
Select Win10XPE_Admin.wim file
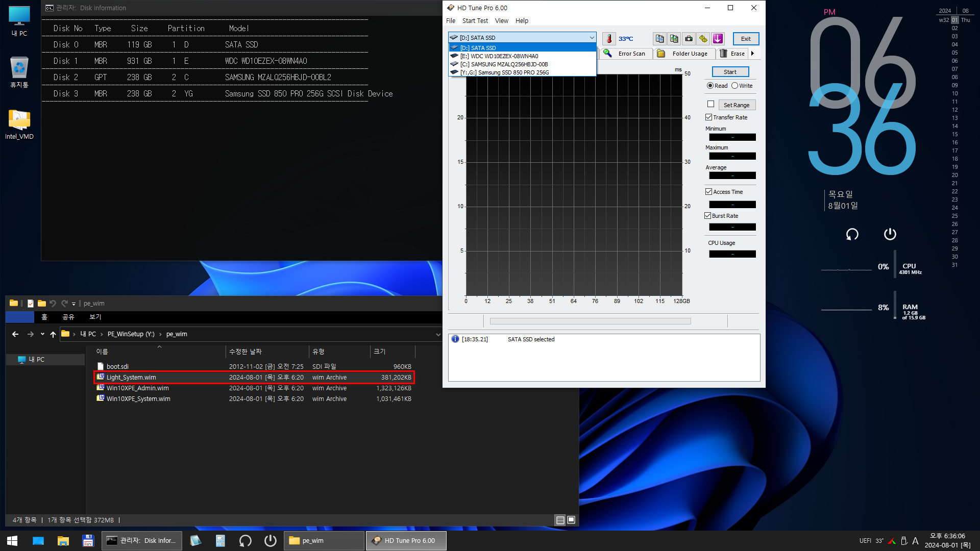(x=254, y=388)
